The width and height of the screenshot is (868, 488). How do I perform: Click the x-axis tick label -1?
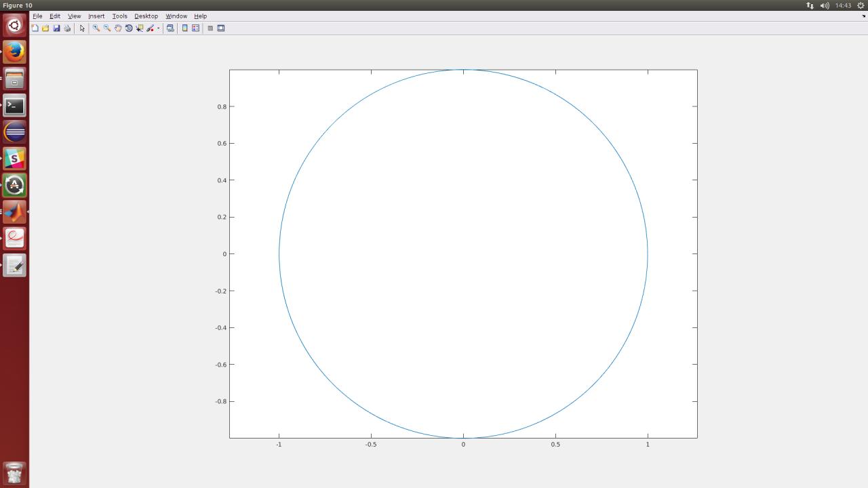click(x=279, y=445)
